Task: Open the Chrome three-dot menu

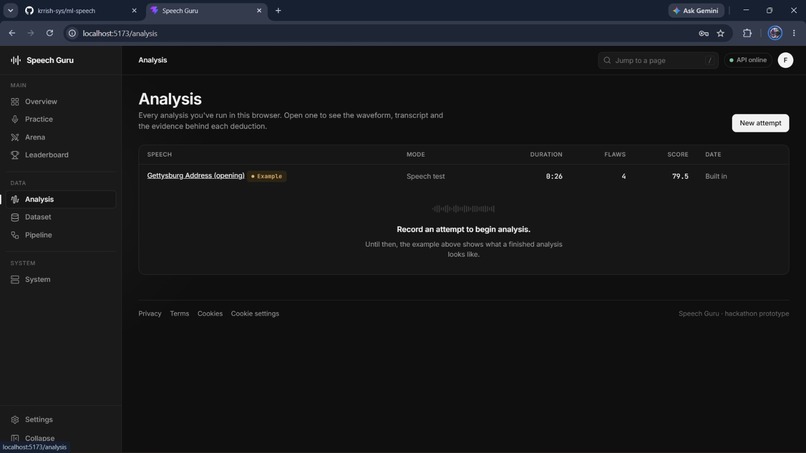Action: (794, 33)
